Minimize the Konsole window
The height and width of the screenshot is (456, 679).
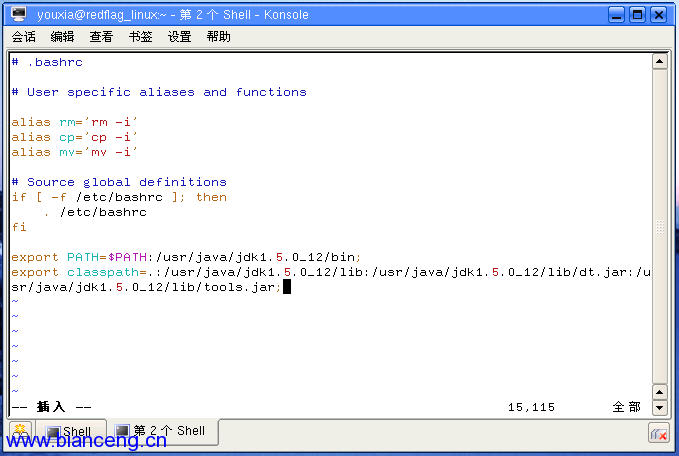coord(616,15)
